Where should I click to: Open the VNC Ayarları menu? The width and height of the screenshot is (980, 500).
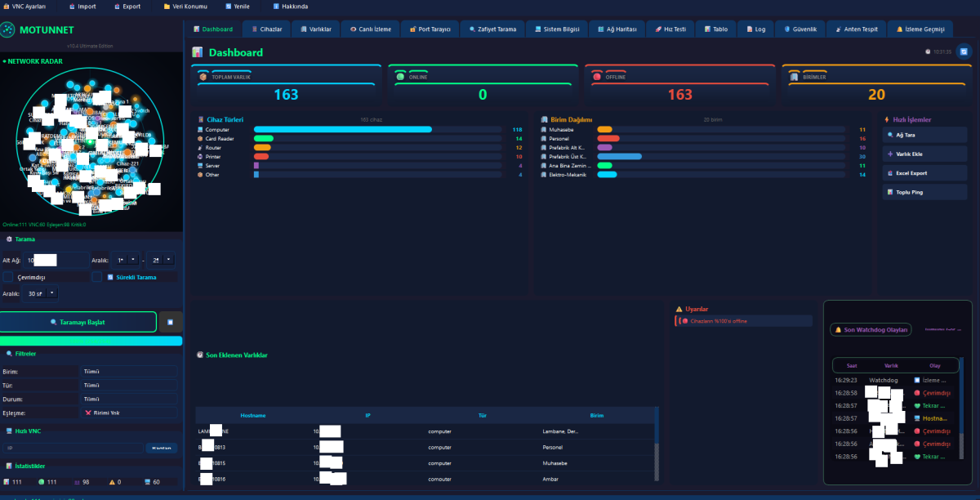coord(24,6)
